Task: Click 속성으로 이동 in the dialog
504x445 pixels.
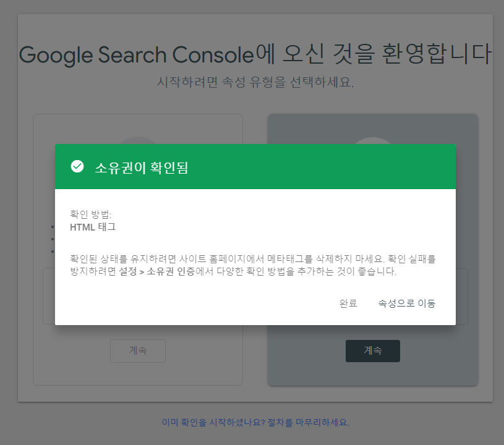Action: point(407,303)
